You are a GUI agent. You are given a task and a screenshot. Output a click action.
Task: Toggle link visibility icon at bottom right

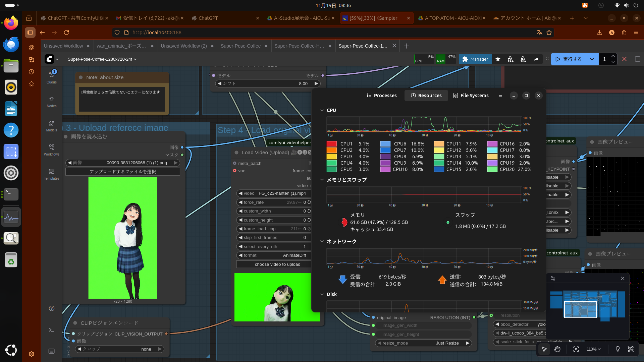pos(631,349)
